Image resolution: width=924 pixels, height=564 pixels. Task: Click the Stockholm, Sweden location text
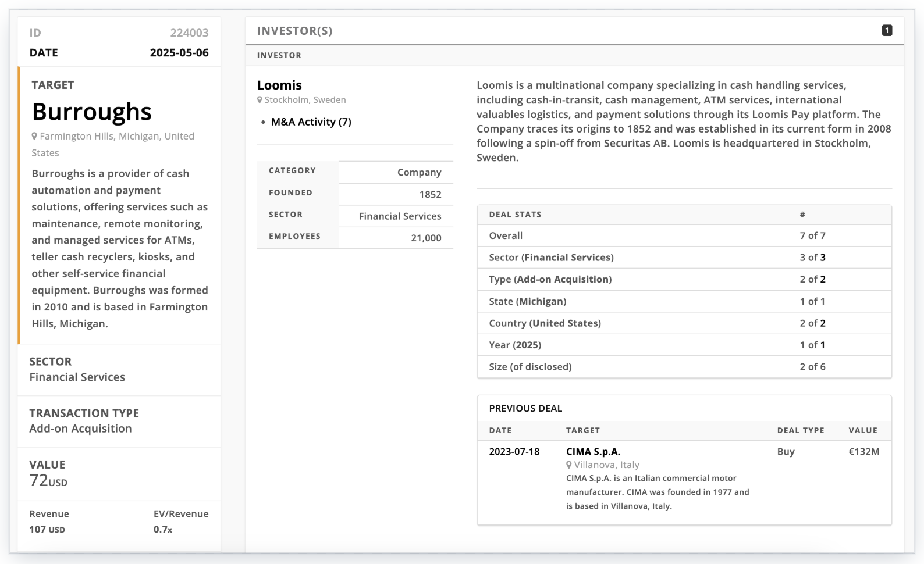tap(305, 100)
